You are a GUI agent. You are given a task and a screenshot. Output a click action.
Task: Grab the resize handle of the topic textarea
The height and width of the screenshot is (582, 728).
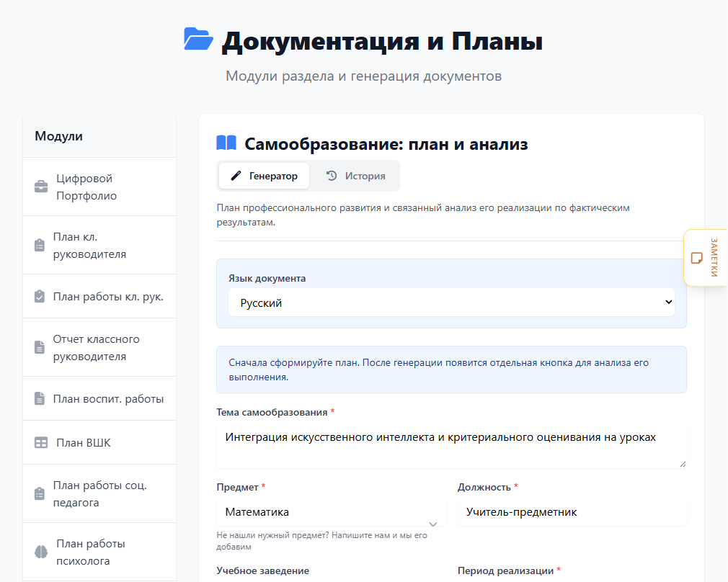(683, 464)
